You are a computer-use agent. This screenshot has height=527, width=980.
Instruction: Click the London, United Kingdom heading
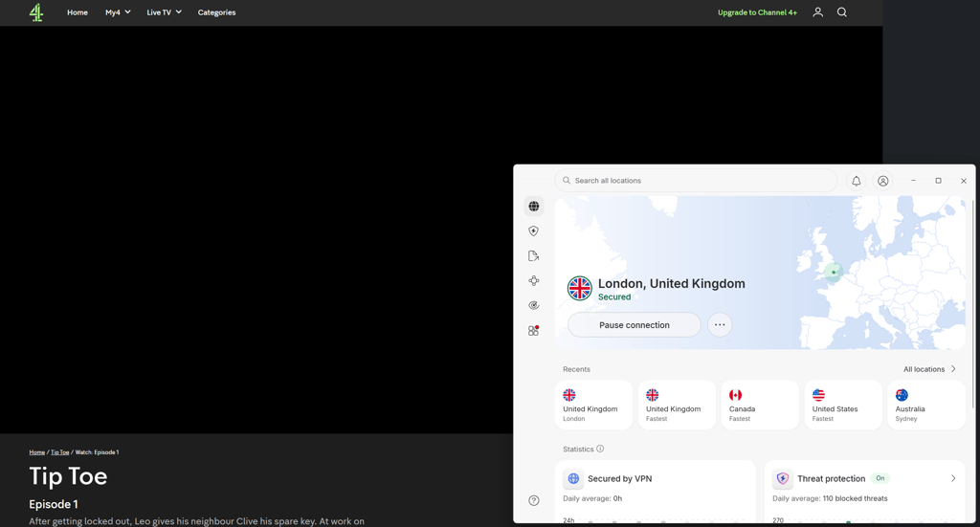click(x=671, y=283)
